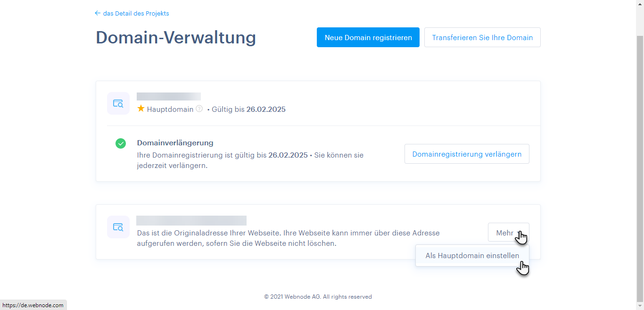Click the 'Domain-Verwaltung' page heading

click(176, 38)
